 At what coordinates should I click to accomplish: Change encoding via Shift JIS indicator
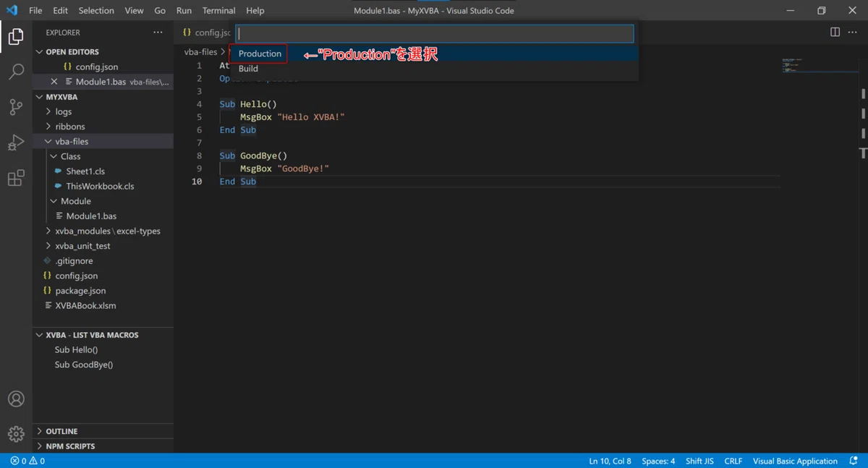coord(699,461)
